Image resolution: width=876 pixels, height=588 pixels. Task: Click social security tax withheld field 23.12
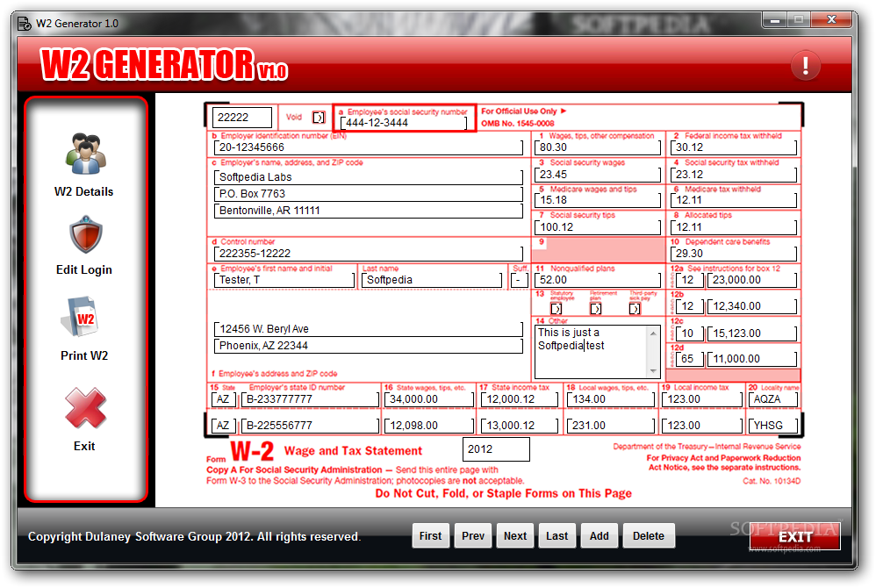coord(734,175)
